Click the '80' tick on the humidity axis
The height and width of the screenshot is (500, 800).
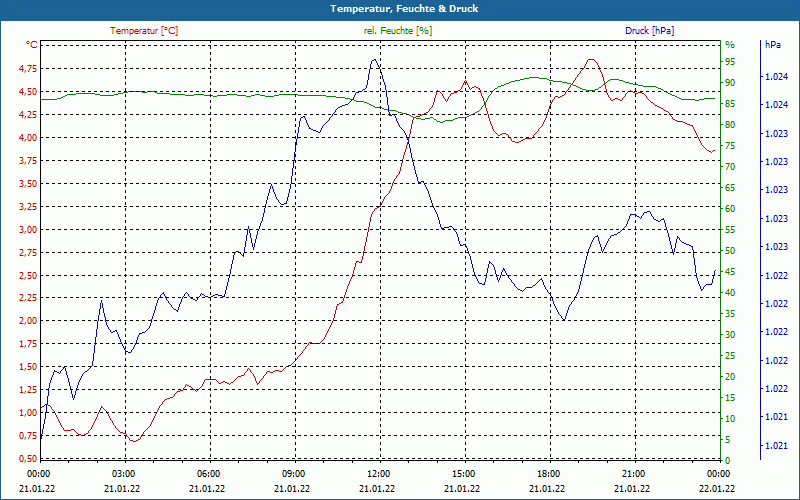[x=730, y=124]
